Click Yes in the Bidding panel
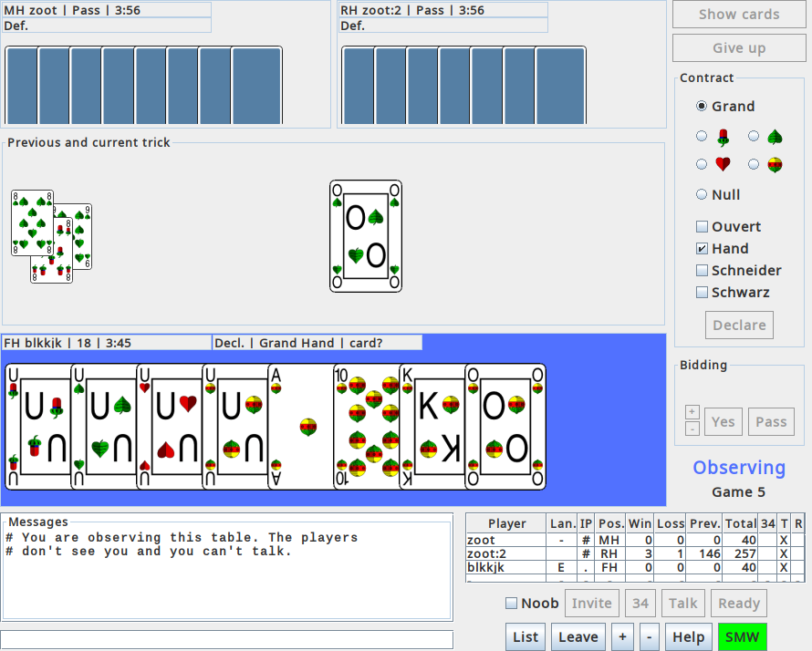This screenshot has width=812, height=651. pos(723,422)
